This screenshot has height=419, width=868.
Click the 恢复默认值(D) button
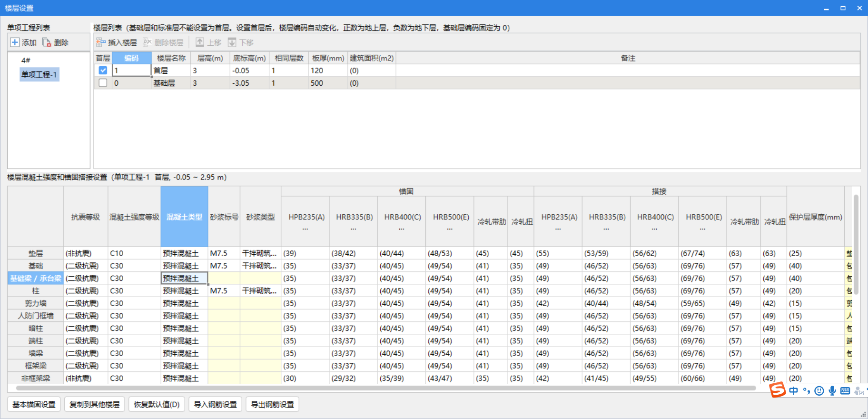point(157,404)
